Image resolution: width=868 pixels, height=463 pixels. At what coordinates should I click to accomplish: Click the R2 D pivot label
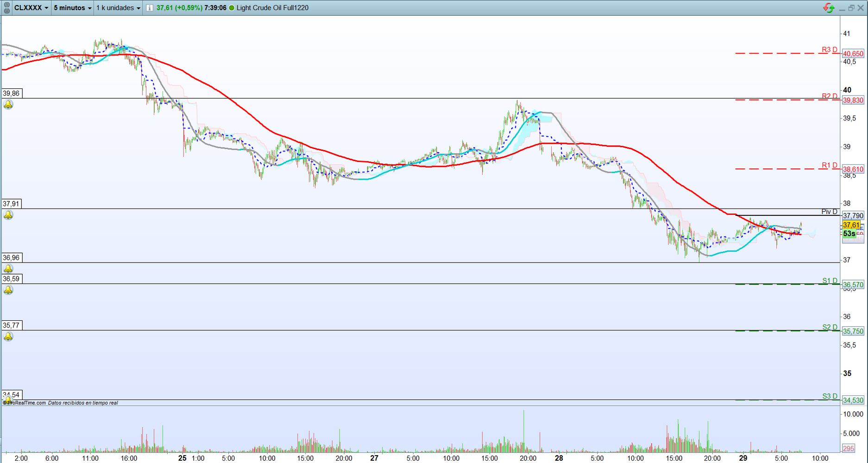pyautogui.click(x=830, y=96)
